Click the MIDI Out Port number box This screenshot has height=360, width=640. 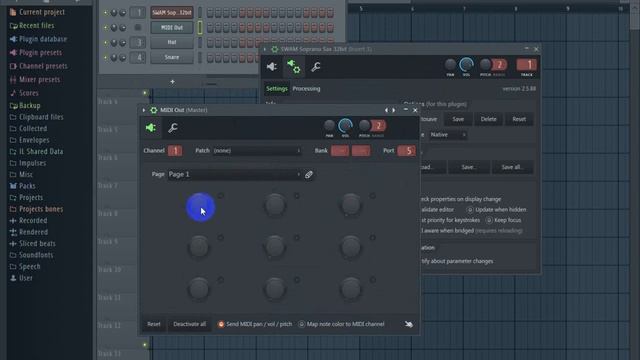[x=407, y=151]
